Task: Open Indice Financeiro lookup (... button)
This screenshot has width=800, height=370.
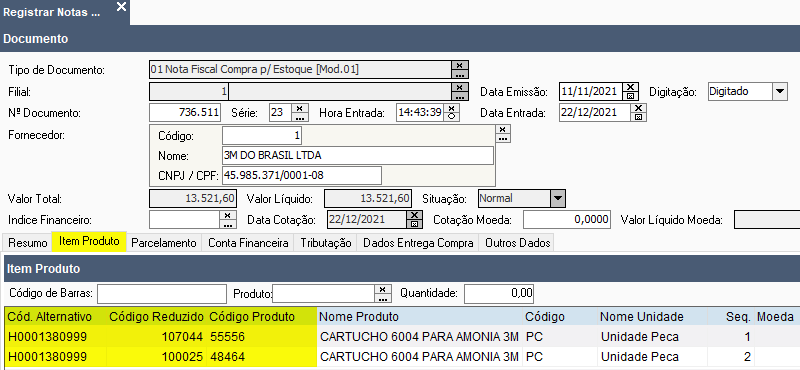Action: 228,224
